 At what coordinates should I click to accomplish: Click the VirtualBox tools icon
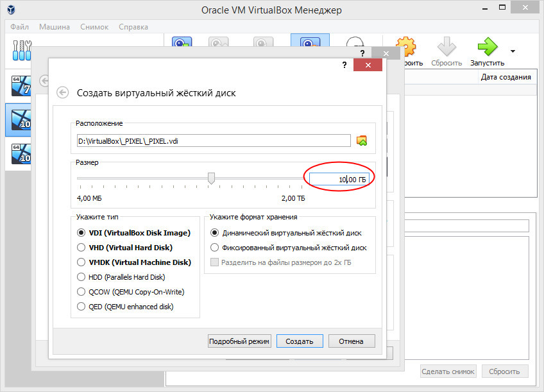[x=22, y=51]
